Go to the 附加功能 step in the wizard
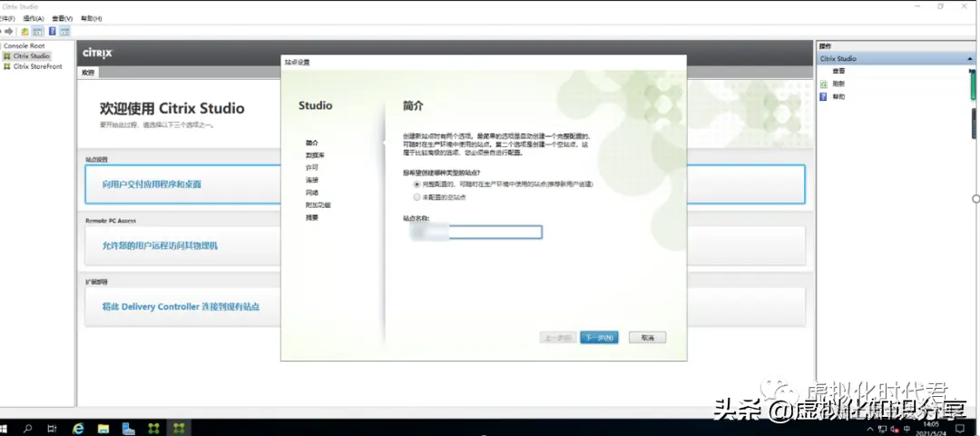The height and width of the screenshot is (436, 980). (x=318, y=205)
